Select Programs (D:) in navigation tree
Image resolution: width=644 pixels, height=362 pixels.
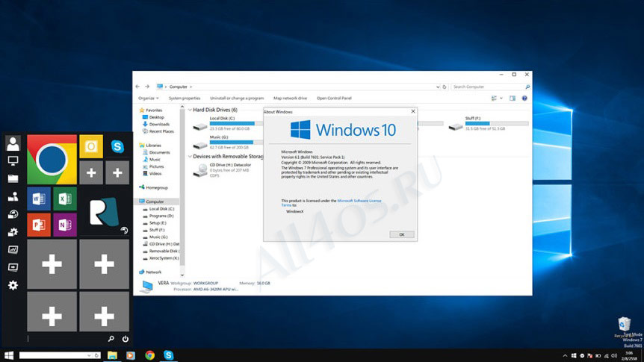pos(161,216)
